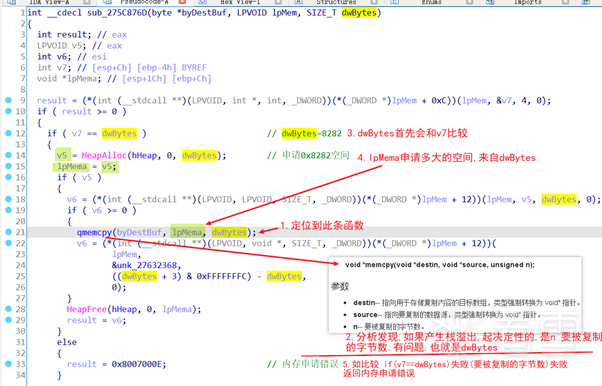
Task: Click the 'dwBytes=8282' comment on line 12
Action: tap(311, 133)
